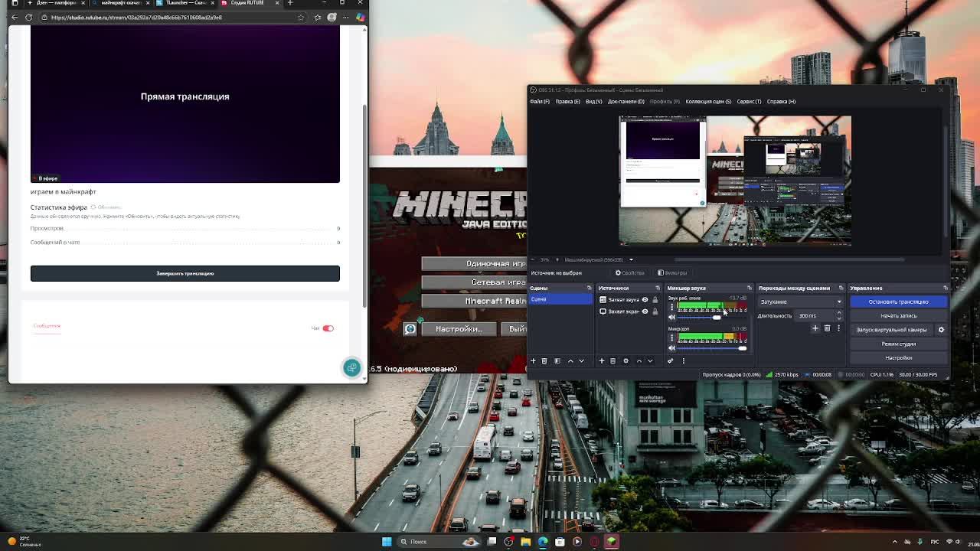Open the OBS File menu
This screenshot has height=551, width=980.
point(540,102)
